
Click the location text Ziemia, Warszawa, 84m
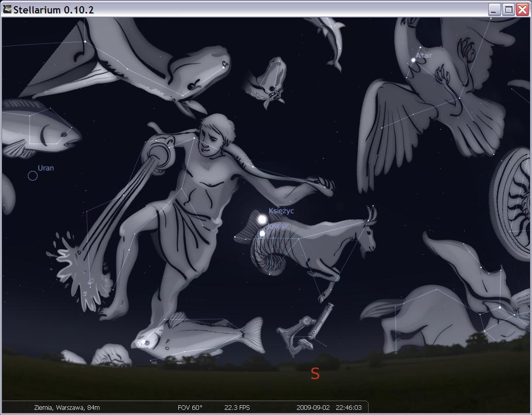(x=67, y=407)
